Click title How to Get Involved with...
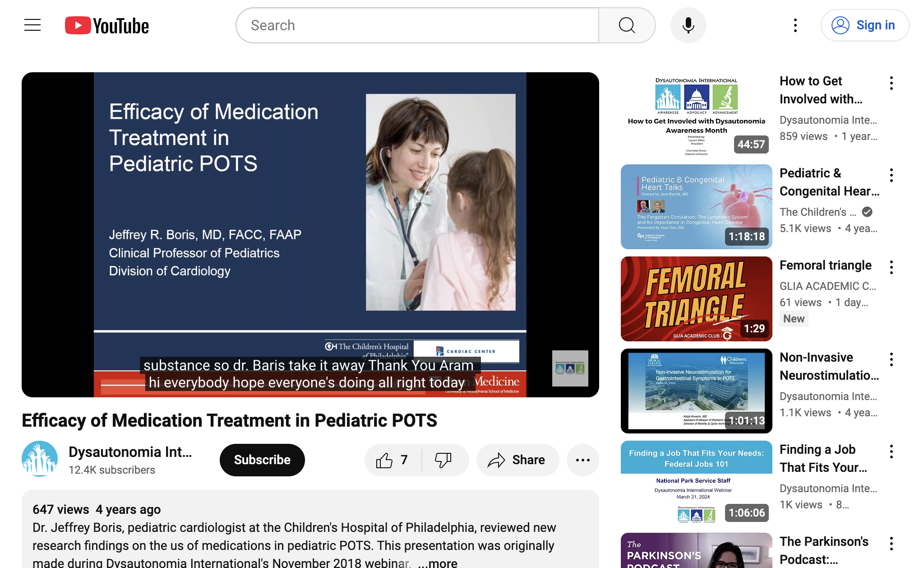 pyautogui.click(x=821, y=90)
